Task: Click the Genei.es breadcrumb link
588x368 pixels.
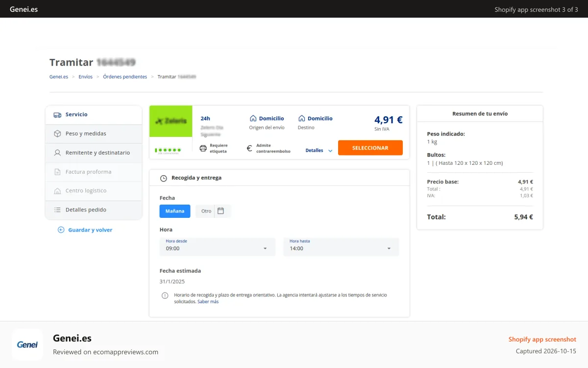Action: tap(59, 77)
